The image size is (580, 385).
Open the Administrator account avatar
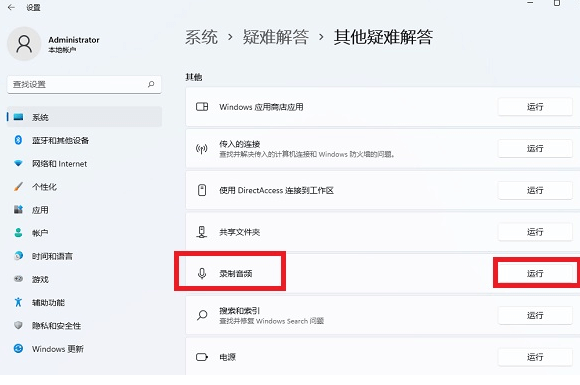pyautogui.click(x=24, y=44)
